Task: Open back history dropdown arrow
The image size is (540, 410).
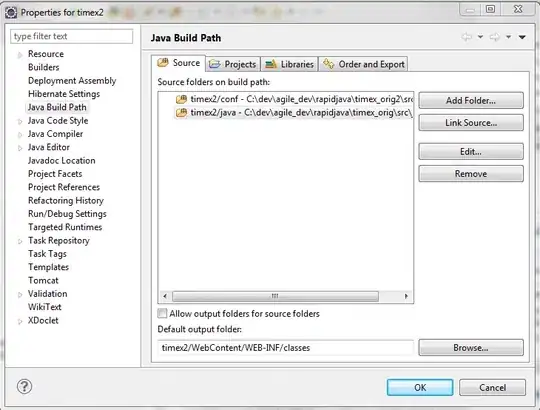Action: 480,36
